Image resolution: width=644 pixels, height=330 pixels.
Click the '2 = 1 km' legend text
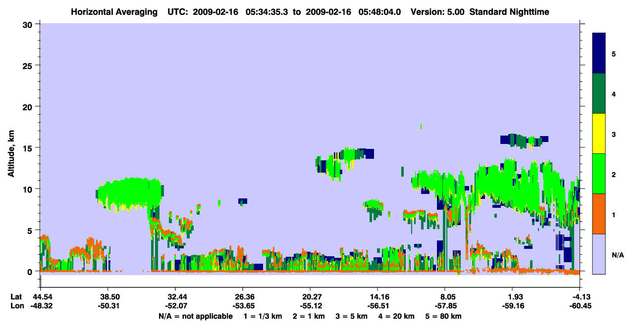point(309,316)
